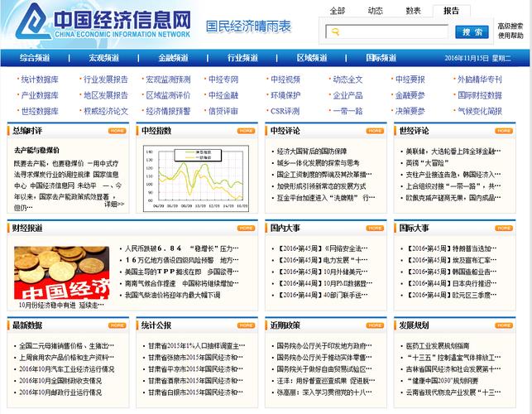
Task: Click the China Economic Information Network logo
Action: (103, 22)
